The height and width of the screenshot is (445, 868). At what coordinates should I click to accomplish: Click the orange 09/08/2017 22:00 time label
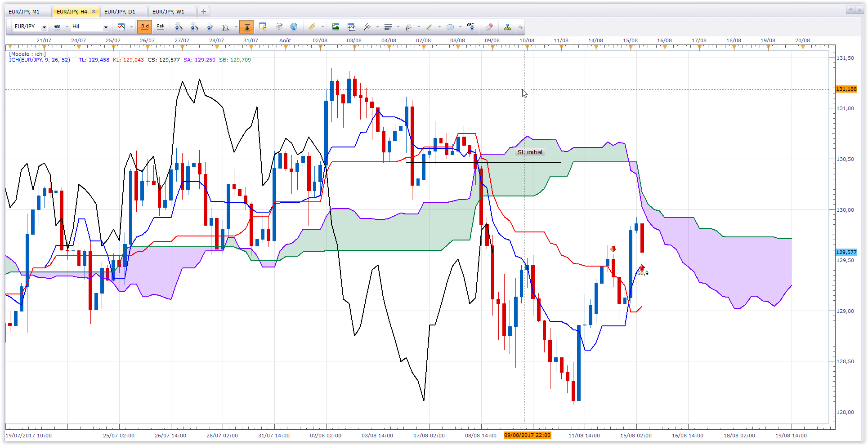click(527, 435)
